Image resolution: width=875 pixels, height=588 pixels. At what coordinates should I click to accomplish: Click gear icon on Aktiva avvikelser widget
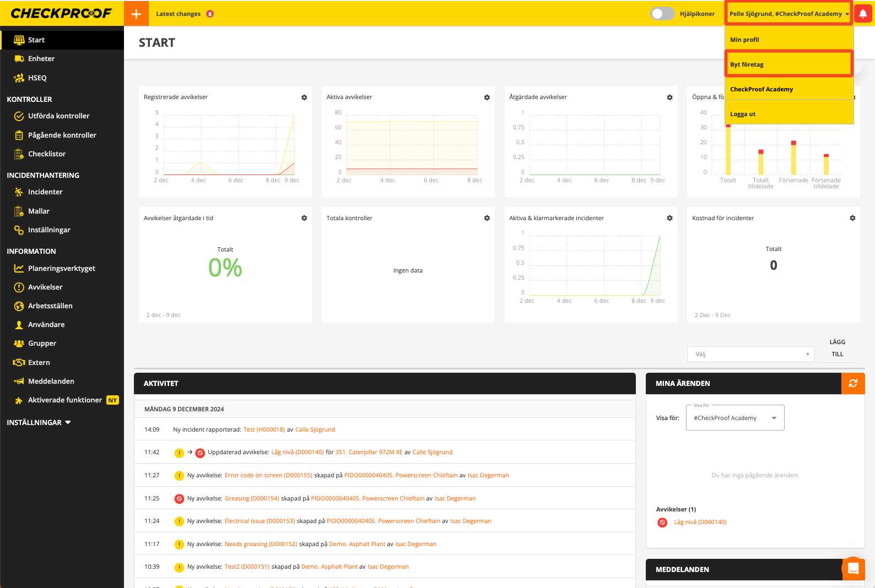click(487, 97)
